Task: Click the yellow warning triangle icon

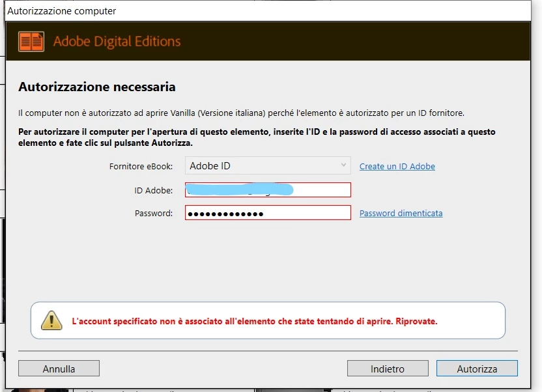Action: click(x=51, y=320)
